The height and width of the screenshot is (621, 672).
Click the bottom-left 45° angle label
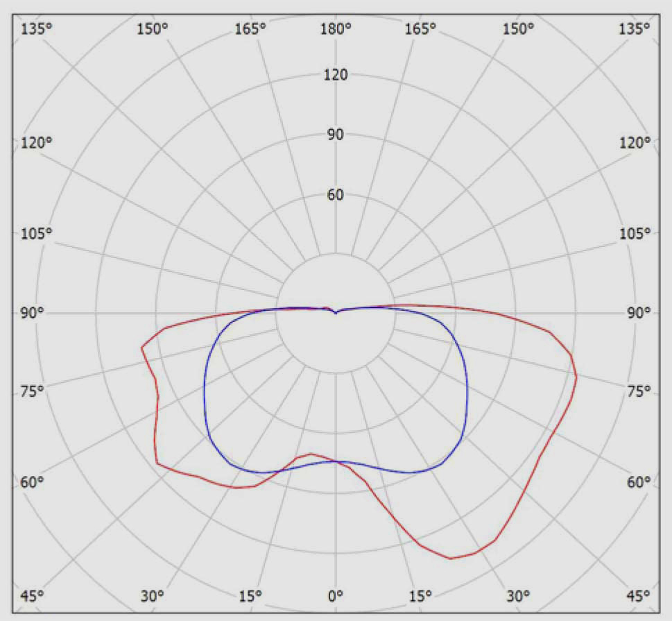tap(32, 595)
